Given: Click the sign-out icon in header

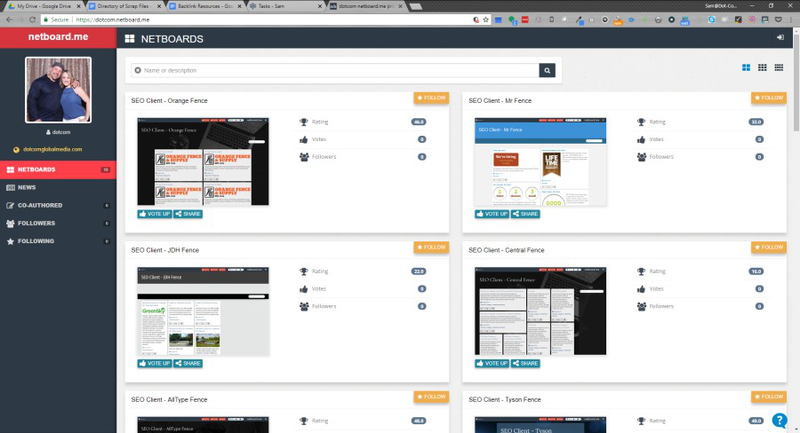Looking at the screenshot, I should (x=779, y=37).
